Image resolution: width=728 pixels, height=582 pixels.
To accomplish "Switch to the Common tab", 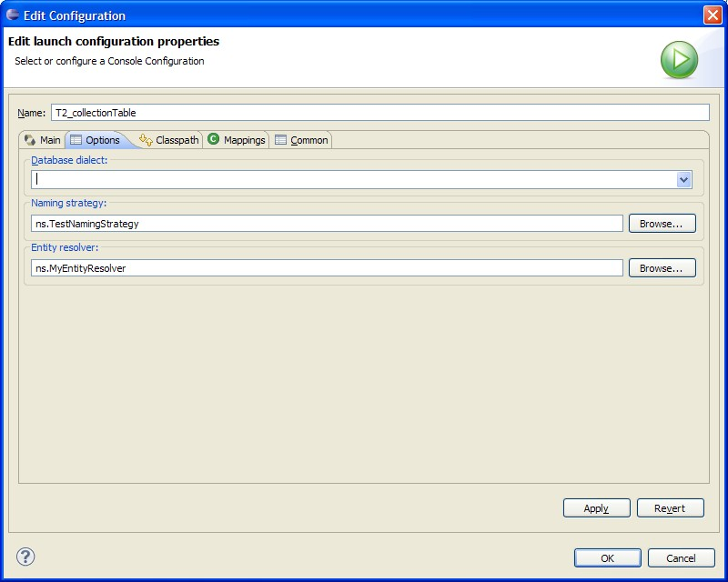I will click(301, 140).
